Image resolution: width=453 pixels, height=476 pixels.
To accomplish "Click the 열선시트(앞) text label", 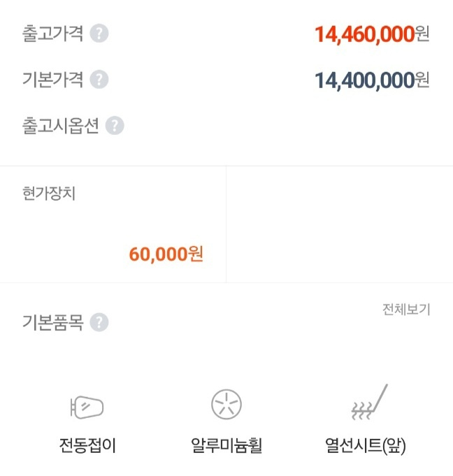I will [365, 446].
